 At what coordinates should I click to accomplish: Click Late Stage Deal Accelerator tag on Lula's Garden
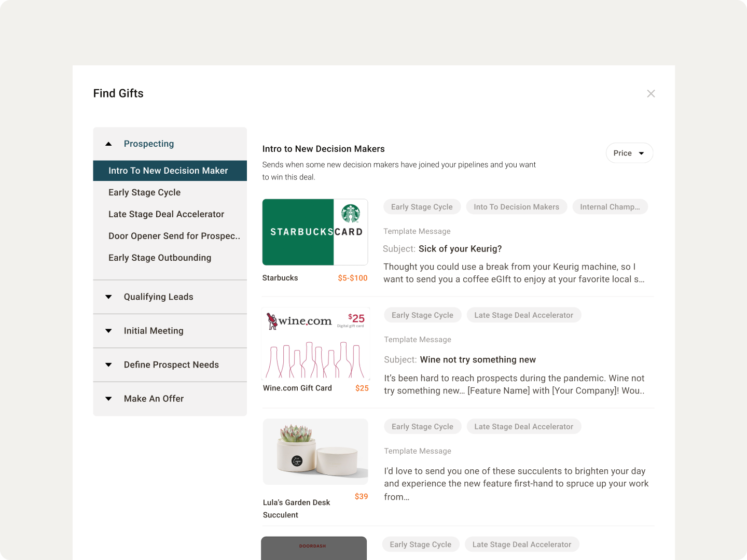(x=524, y=427)
